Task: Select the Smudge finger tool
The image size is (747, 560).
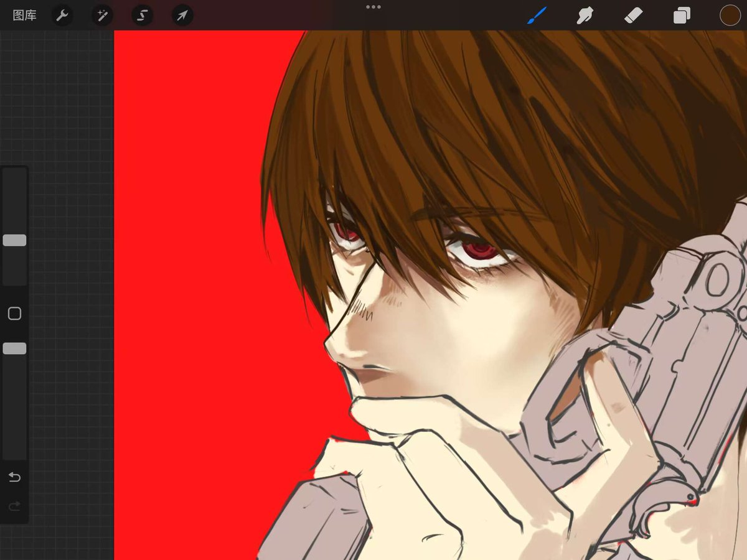Action: tap(585, 16)
